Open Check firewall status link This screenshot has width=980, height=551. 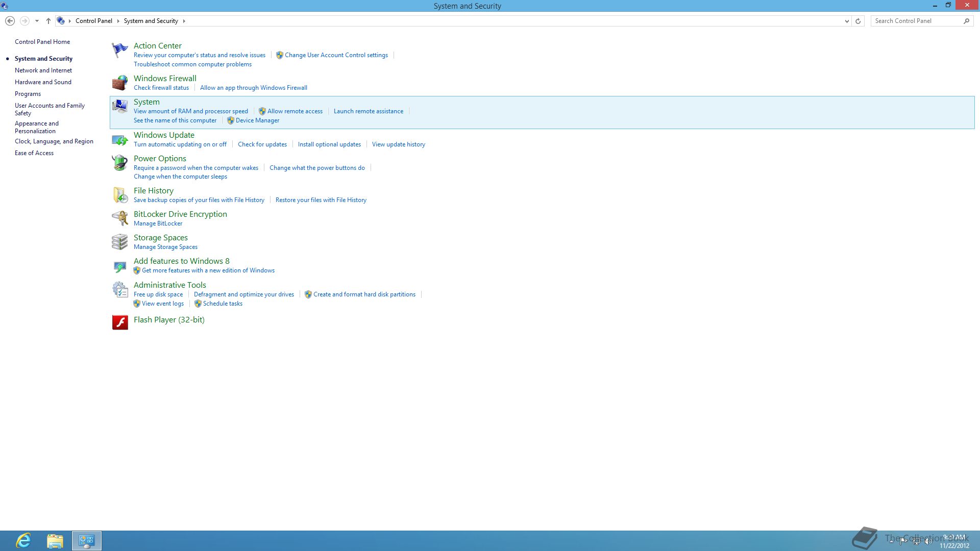[x=161, y=88]
